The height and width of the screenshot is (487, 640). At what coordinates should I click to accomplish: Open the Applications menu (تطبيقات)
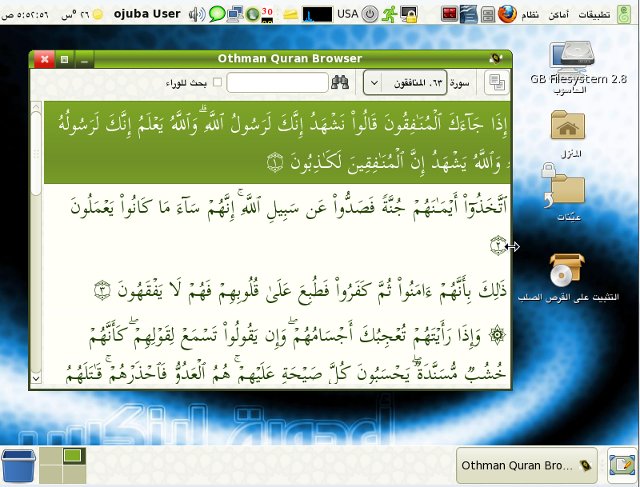(594, 15)
